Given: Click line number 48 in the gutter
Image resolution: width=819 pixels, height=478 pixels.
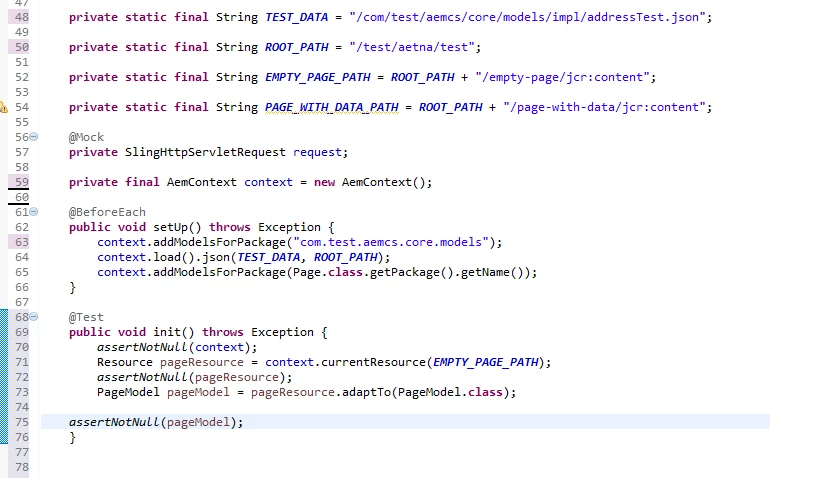Looking at the screenshot, I should tap(22, 17).
